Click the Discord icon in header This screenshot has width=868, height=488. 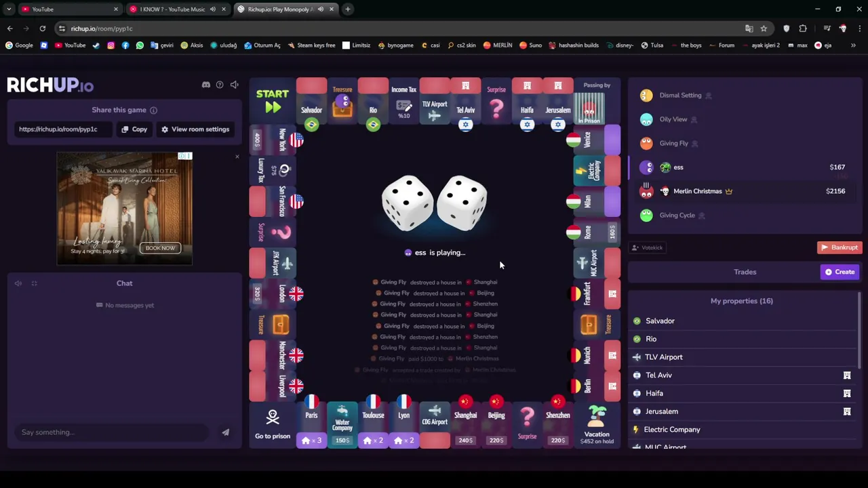click(206, 85)
